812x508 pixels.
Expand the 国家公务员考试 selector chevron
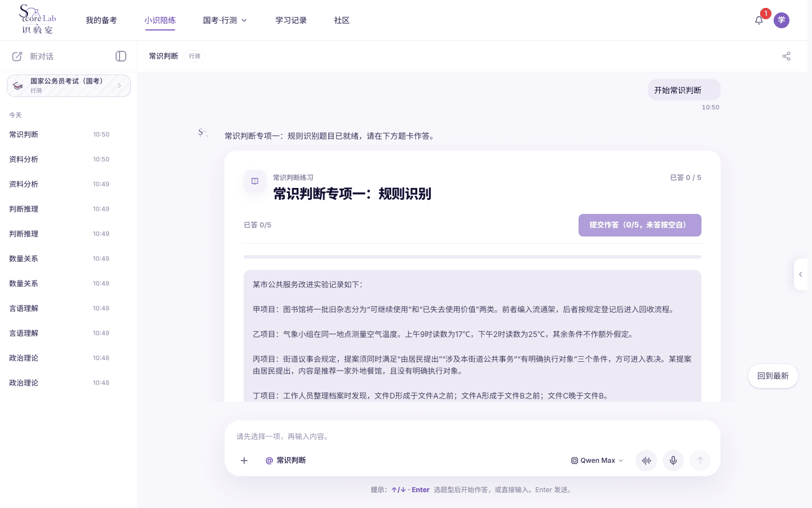[120, 86]
